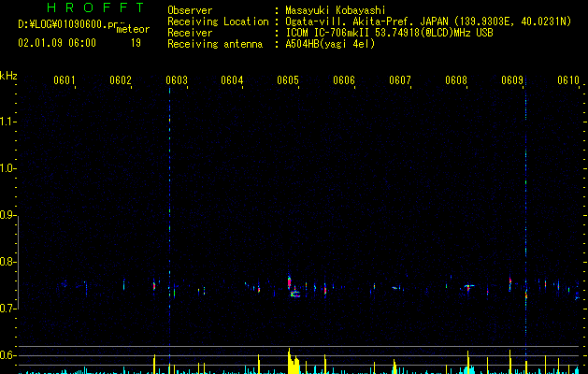Select observer name Masayuki Kobayashi
Viewport: 588px width, 374px height.
[336, 10]
